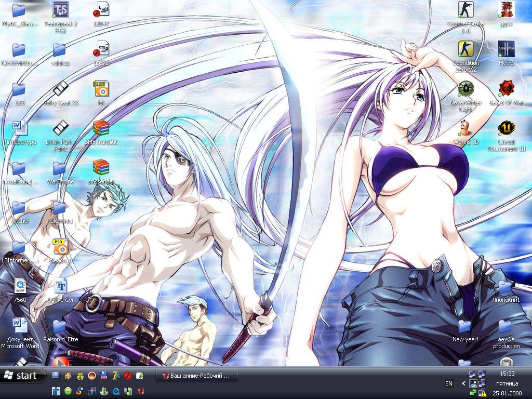
Task: Select the Metro game shortcut
Action: 506,54
